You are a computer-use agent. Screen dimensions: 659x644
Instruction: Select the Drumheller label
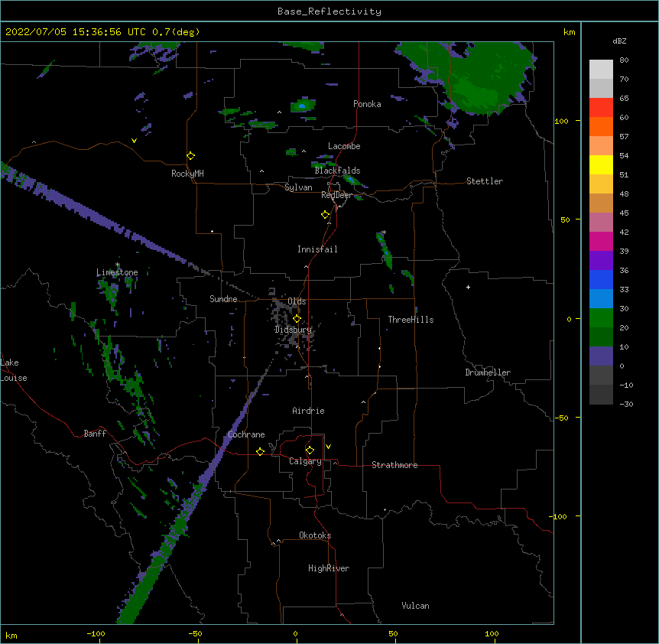[488, 372]
